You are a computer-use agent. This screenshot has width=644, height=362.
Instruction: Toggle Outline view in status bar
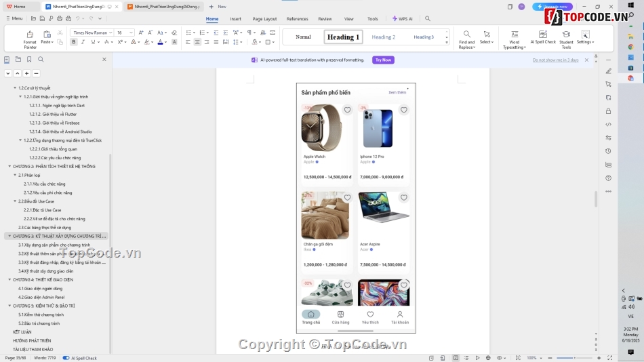click(x=466, y=358)
